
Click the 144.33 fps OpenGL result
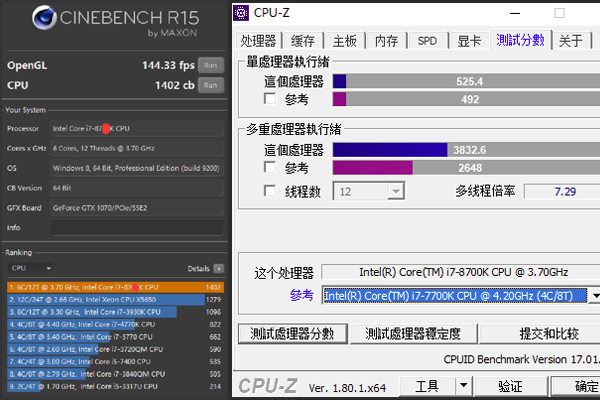point(168,65)
